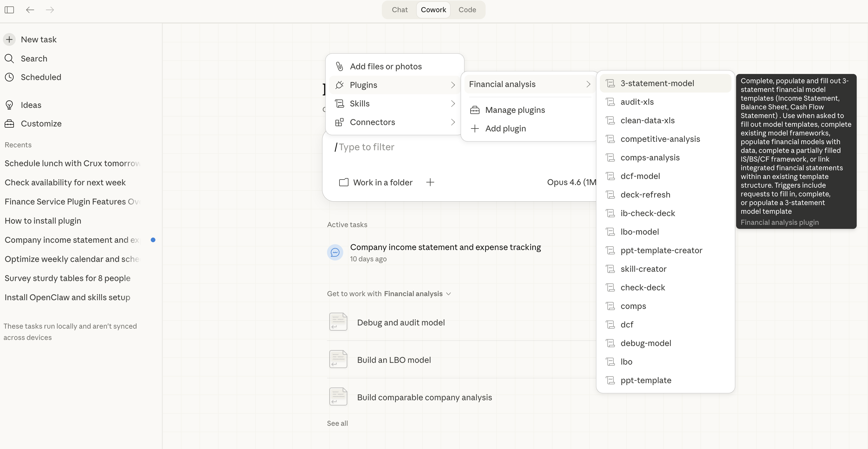Click plus icon beside Work in a folder
Screen dimensions: 868x449
click(x=430, y=182)
